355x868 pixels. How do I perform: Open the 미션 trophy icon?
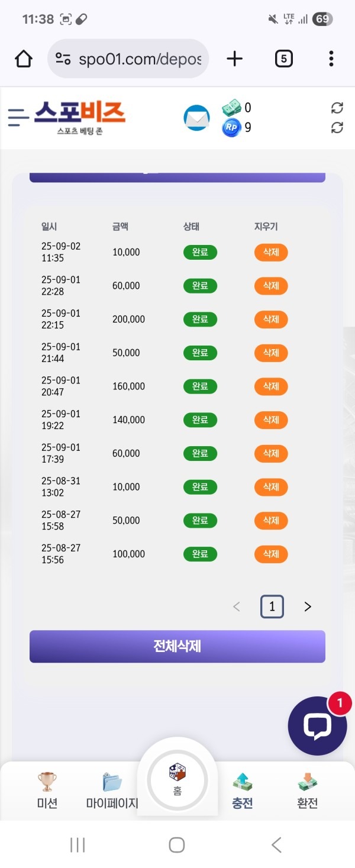click(x=47, y=782)
